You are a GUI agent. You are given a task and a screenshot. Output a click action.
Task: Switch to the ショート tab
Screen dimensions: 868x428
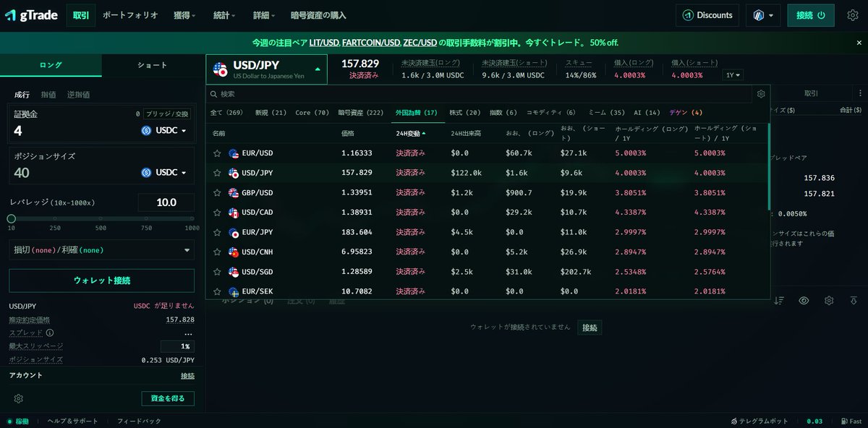point(152,65)
